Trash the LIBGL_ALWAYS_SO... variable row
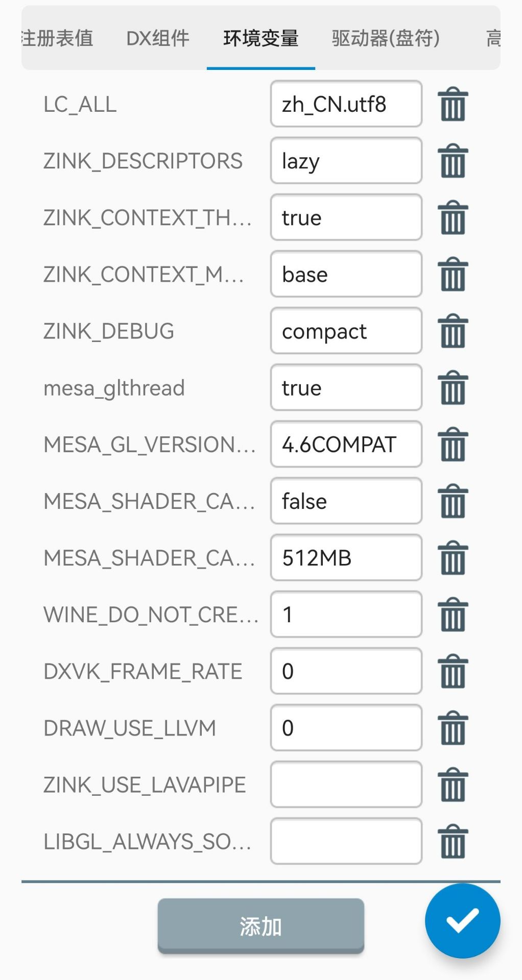 pyautogui.click(x=453, y=841)
